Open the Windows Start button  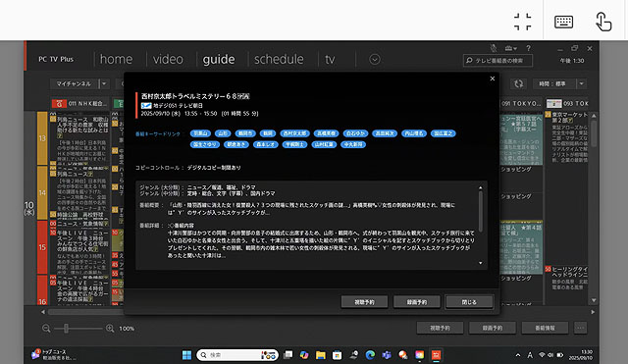pos(186,355)
